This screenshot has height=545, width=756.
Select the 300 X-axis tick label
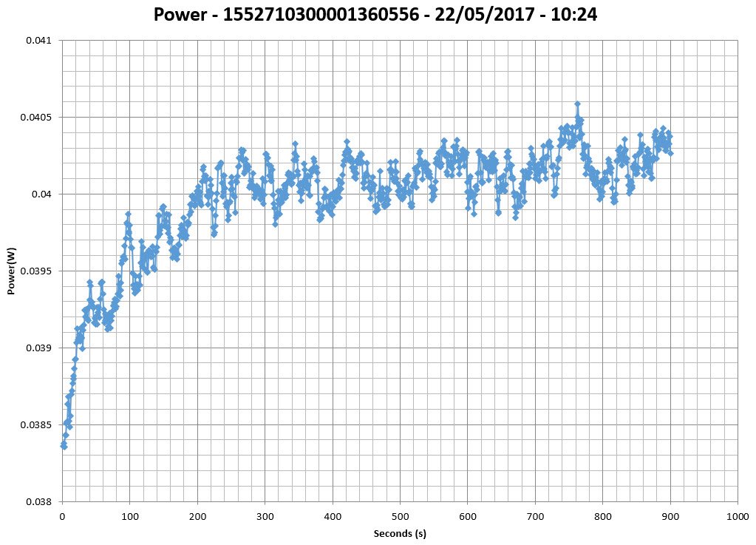(265, 515)
